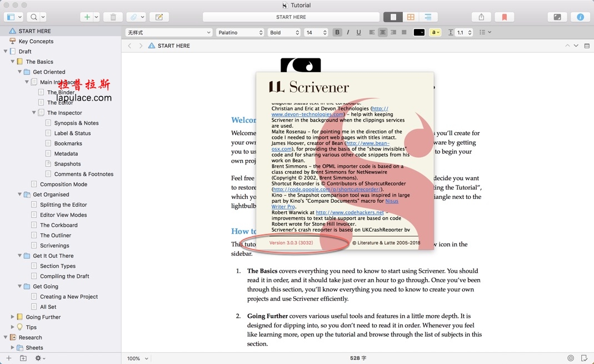Align text right
Image resolution: width=594 pixels, height=364 pixels.
click(x=393, y=33)
